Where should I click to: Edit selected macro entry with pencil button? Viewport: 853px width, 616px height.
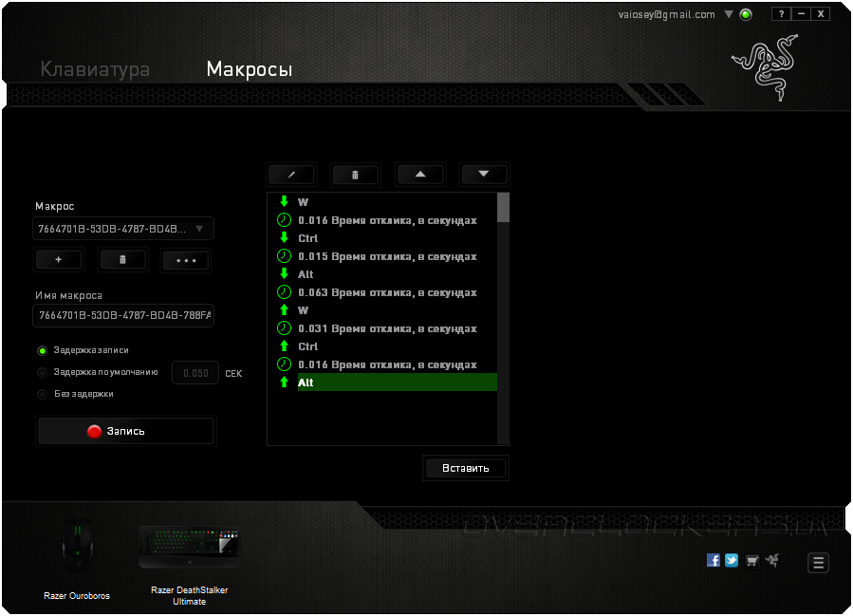click(291, 175)
